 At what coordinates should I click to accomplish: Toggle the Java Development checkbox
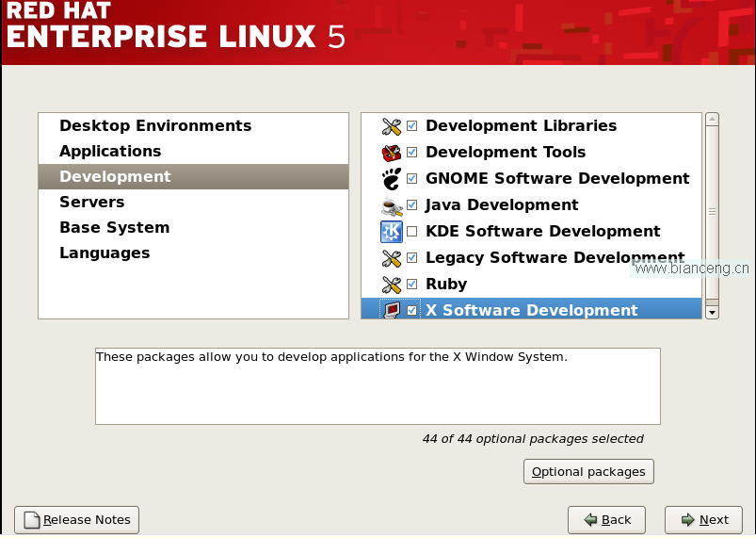click(x=411, y=205)
